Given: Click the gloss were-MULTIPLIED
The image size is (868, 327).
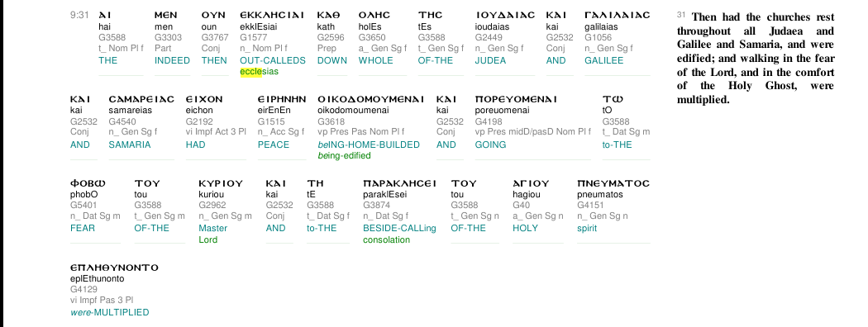Looking at the screenshot, I should coord(110,313).
